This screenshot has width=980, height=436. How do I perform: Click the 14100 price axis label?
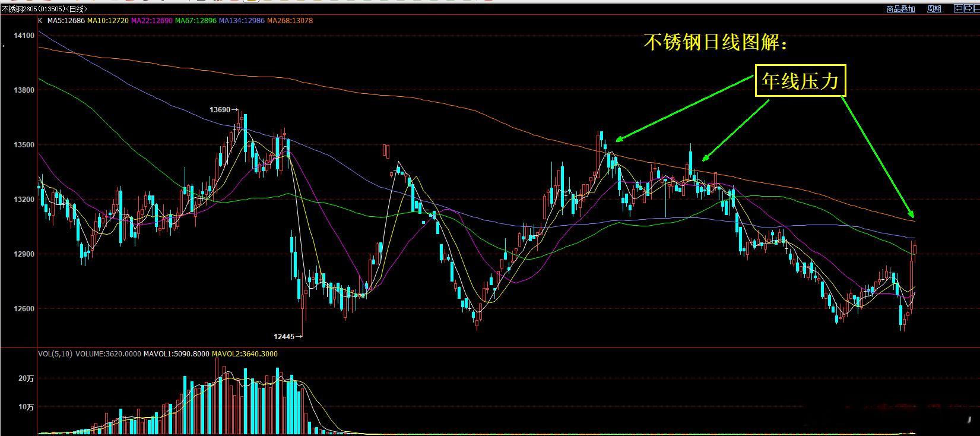coord(24,36)
